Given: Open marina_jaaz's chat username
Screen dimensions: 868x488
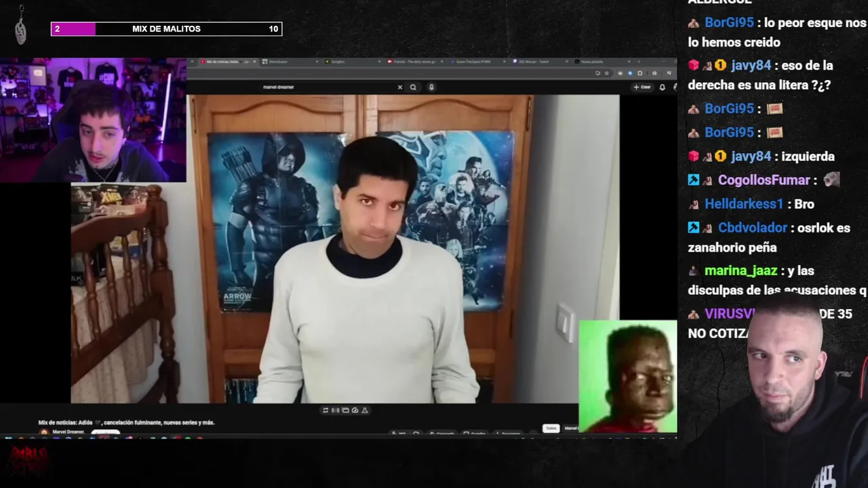Looking at the screenshot, I should pos(741,271).
